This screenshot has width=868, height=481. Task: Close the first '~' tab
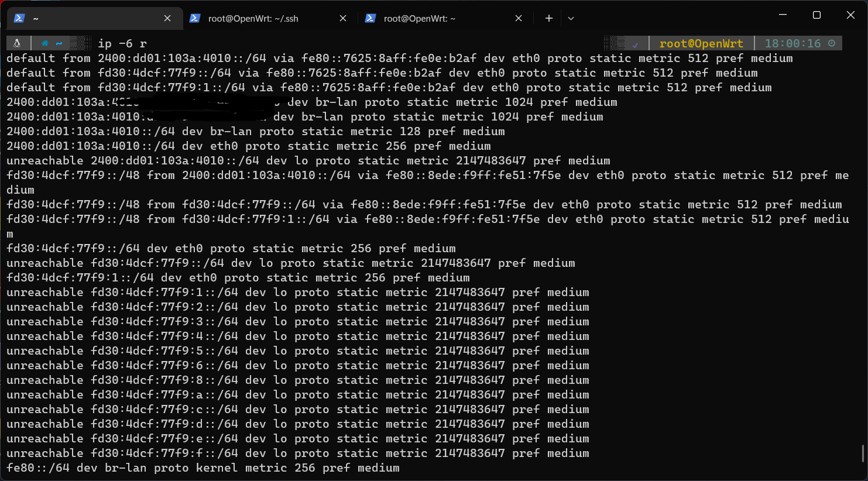tap(167, 18)
